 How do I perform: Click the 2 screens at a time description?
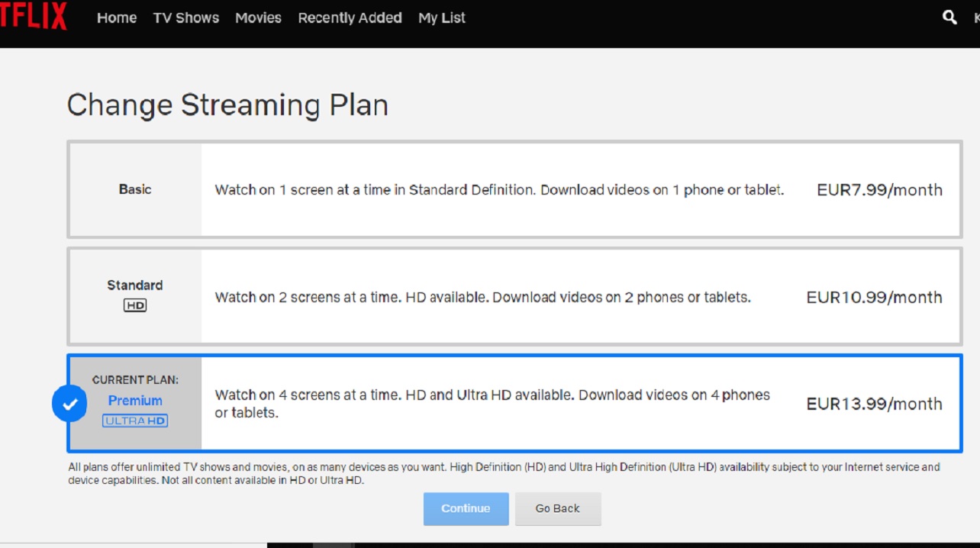click(482, 298)
